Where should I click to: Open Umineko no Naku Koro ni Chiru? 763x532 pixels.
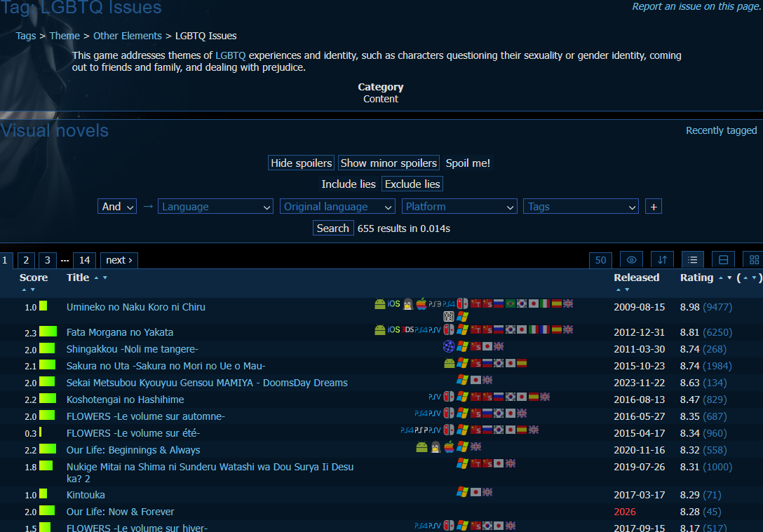coord(136,307)
